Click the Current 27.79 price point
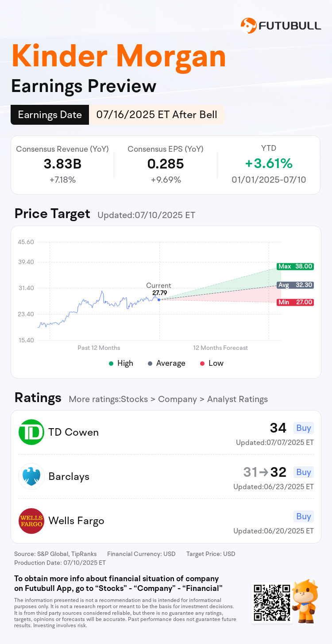332x644 pixels. point(159,299)
